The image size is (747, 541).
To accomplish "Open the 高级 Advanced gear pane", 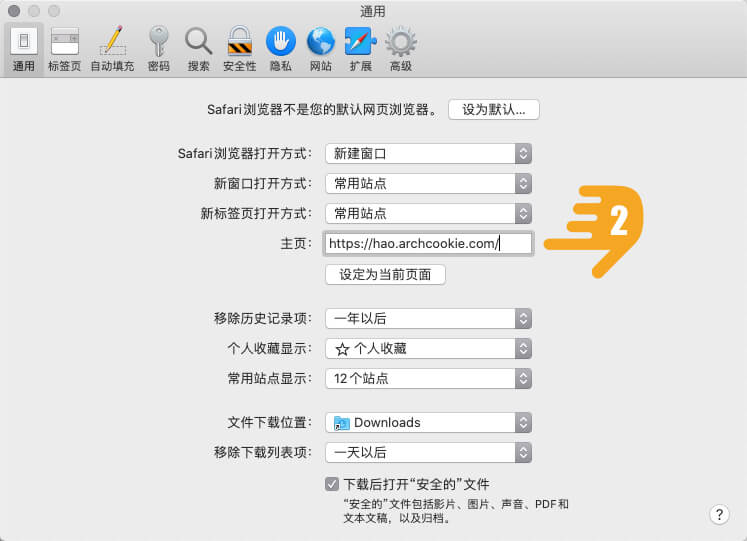I will [401, 49].
